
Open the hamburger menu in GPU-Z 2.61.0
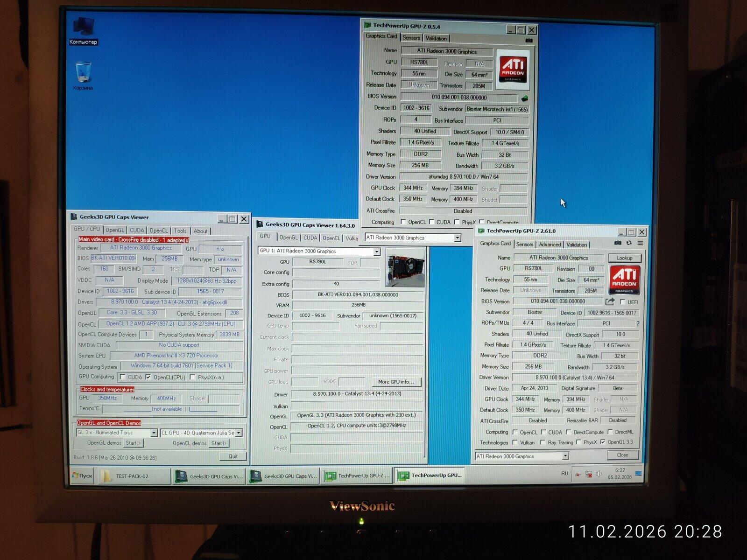click(x=640, y=243)
